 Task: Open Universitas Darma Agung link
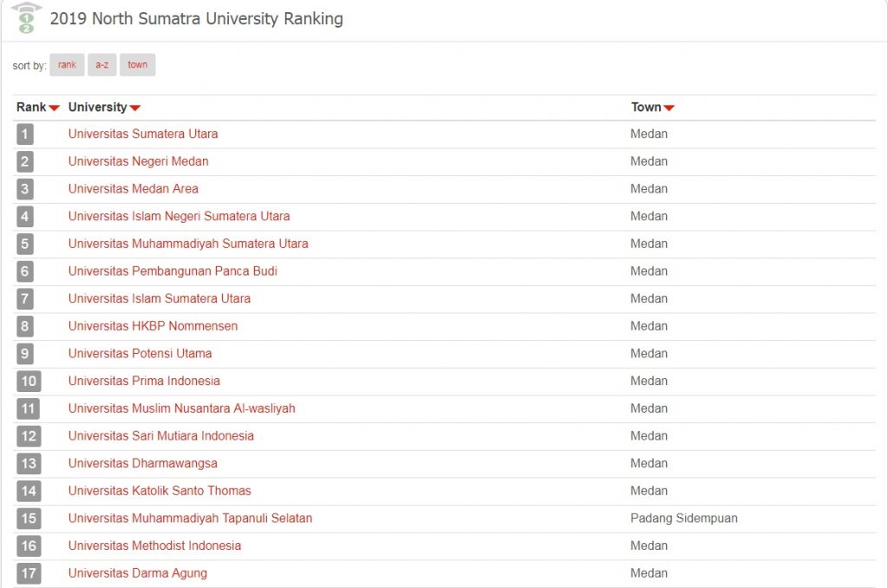pyautogui.click(x=138, y=573)
